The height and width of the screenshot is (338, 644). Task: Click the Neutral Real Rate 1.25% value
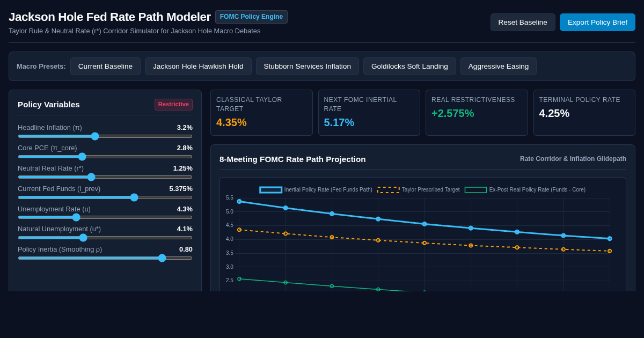coord(183,168)
